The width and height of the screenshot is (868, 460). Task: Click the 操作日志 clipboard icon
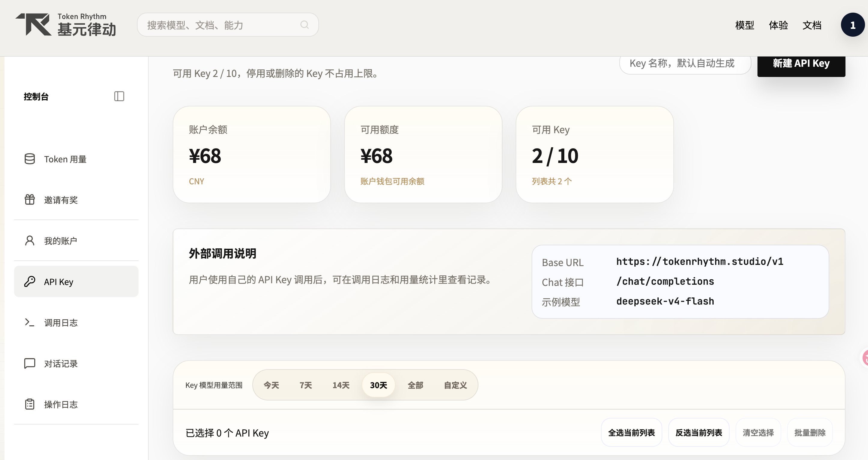click(30, 404)
